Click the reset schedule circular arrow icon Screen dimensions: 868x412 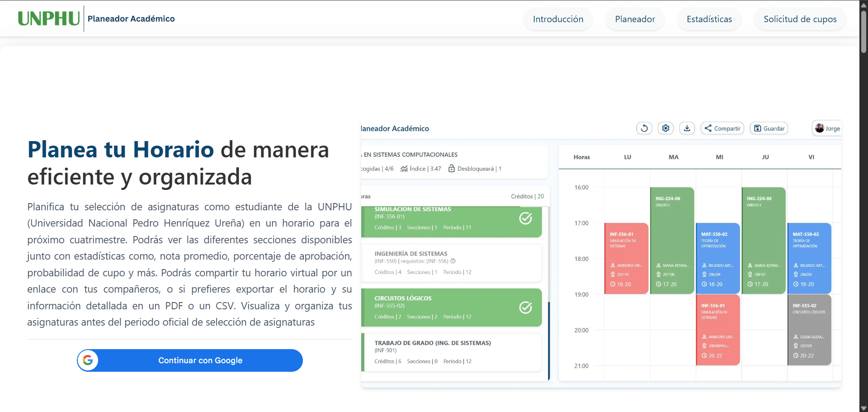pyautogui.click(x=644, y=128)
